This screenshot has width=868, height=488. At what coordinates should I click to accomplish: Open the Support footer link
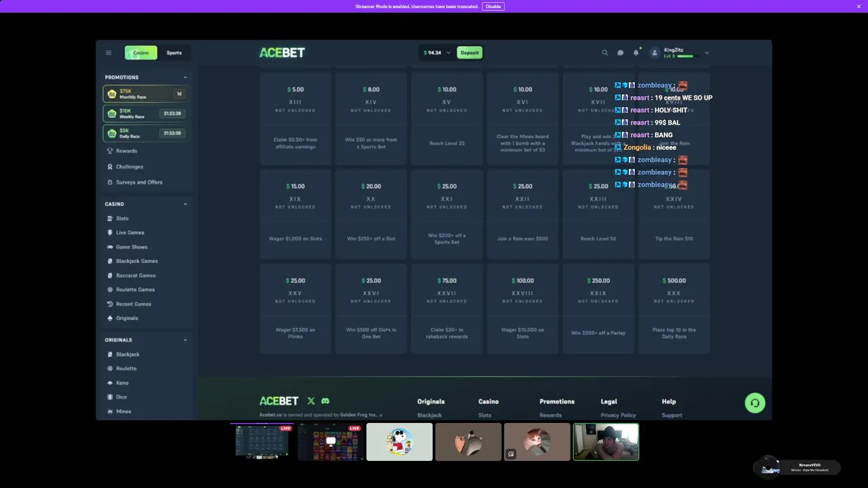672,415
